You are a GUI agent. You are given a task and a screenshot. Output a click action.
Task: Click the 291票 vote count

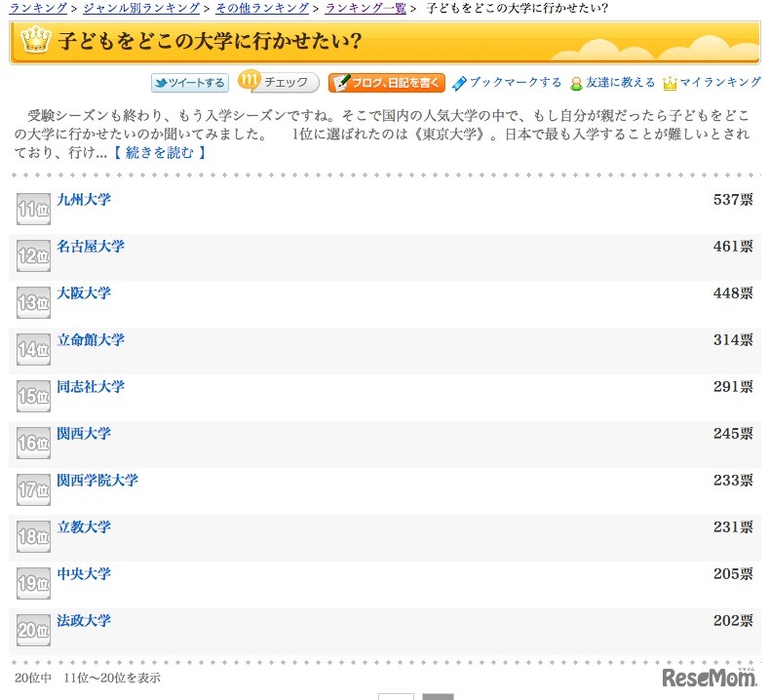point(733,387)
